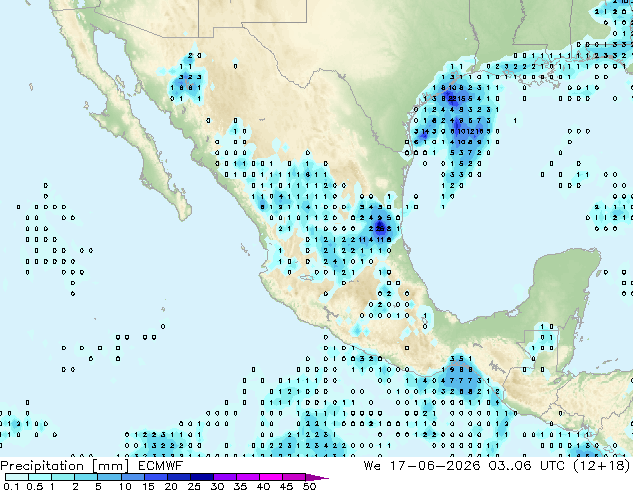Image resolution: width=634 pixels, height=490 pixels.
Task: Click the '25' value in the darkest Mexico cell
Action: pos(380,229)
